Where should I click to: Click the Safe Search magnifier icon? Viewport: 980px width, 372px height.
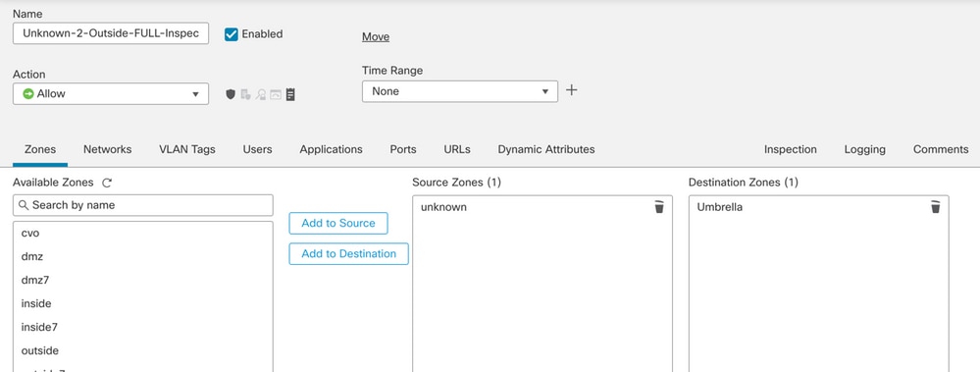261,94
